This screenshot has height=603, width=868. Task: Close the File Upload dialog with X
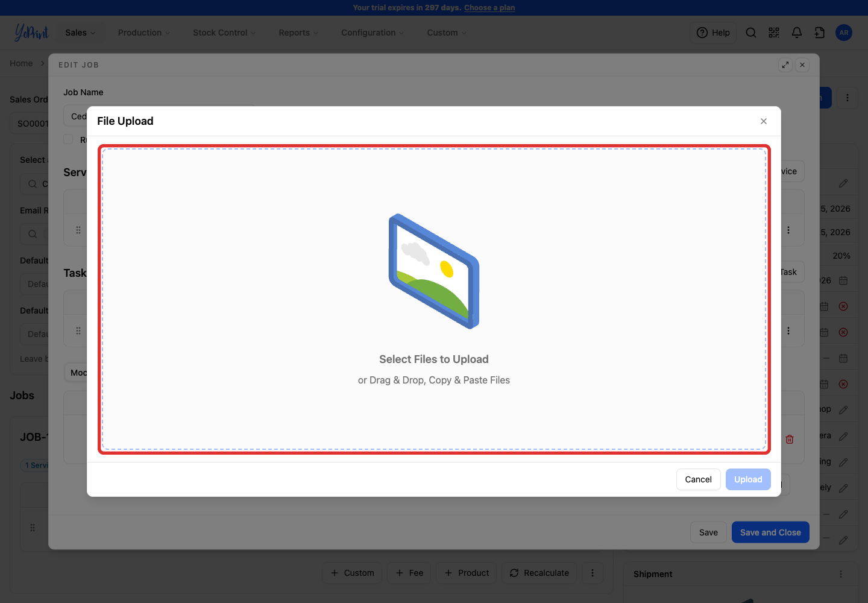pos(764,121)
